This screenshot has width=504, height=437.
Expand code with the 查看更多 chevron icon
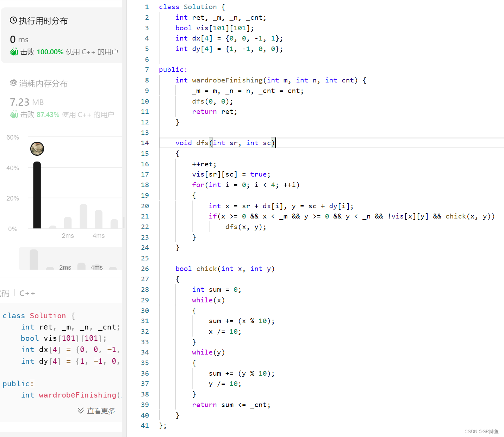coord(81,411)
